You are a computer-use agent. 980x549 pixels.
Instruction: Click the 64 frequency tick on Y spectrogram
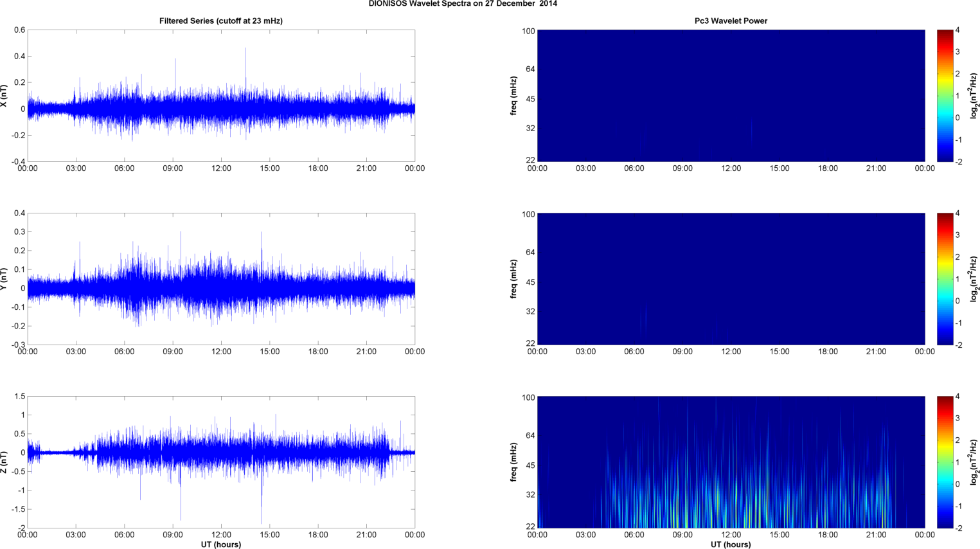coord(531,253)
